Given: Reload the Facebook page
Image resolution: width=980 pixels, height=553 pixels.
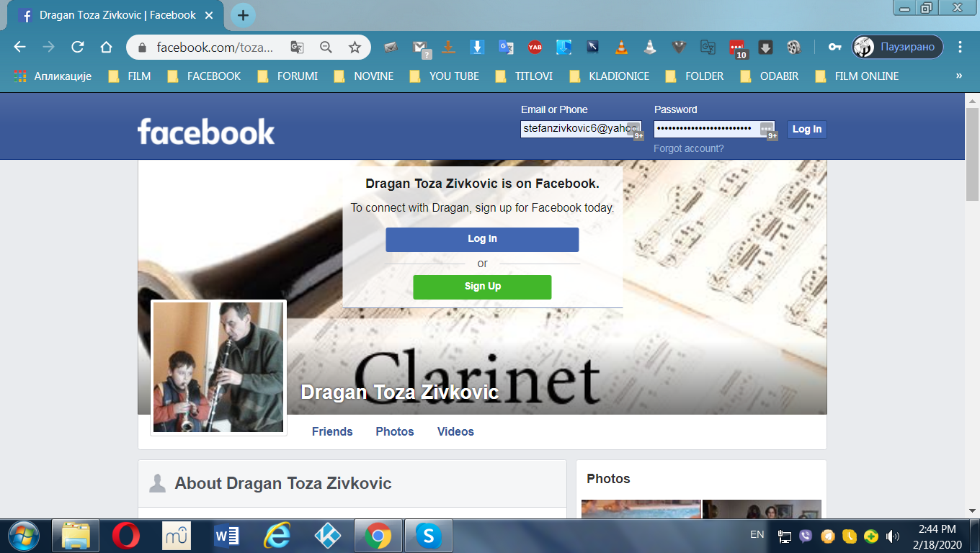Looking at the screenshot, I should pos(77,48).
